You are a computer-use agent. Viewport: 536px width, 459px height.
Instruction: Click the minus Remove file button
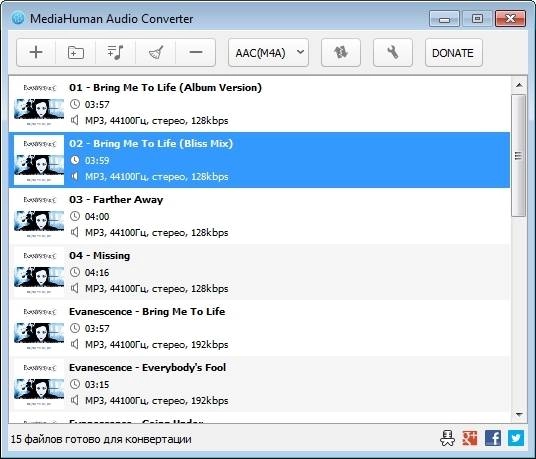196,53
